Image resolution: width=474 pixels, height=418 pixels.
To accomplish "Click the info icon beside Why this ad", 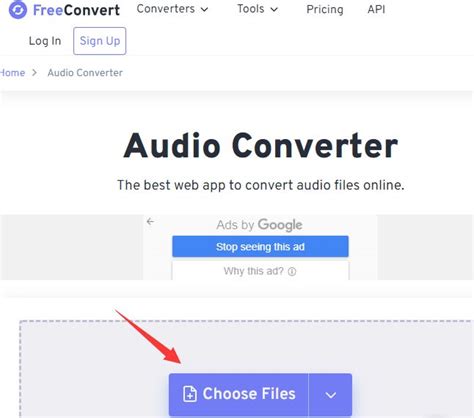I will pos(292,272).
